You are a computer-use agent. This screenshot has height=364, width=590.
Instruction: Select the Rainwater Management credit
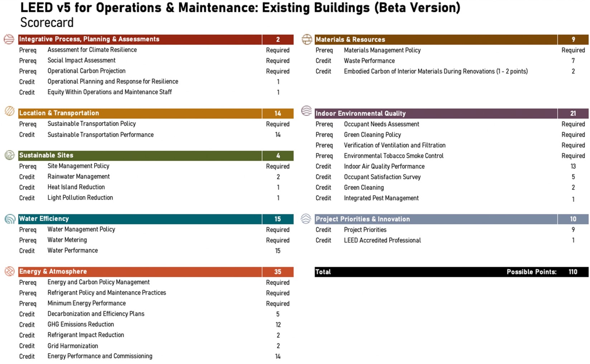tap(78, 177)
